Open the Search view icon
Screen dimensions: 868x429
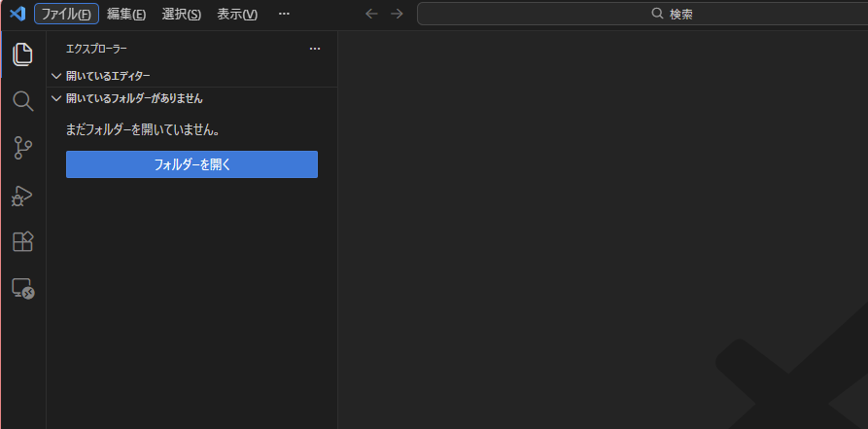[22, 101]
